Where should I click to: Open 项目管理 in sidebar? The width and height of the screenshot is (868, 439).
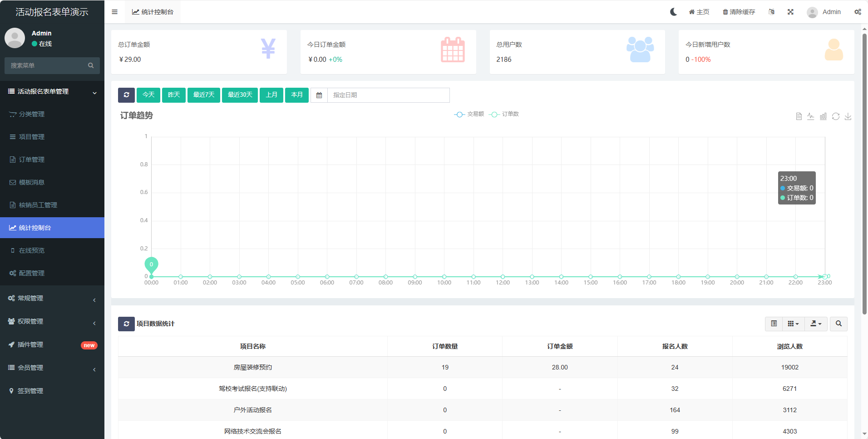coord(52,137)
